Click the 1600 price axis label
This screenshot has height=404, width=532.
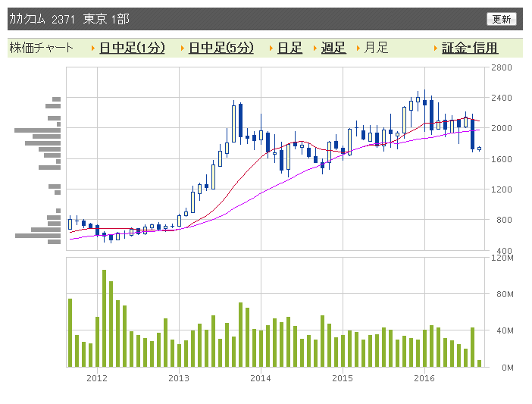(x=502, y=159)
